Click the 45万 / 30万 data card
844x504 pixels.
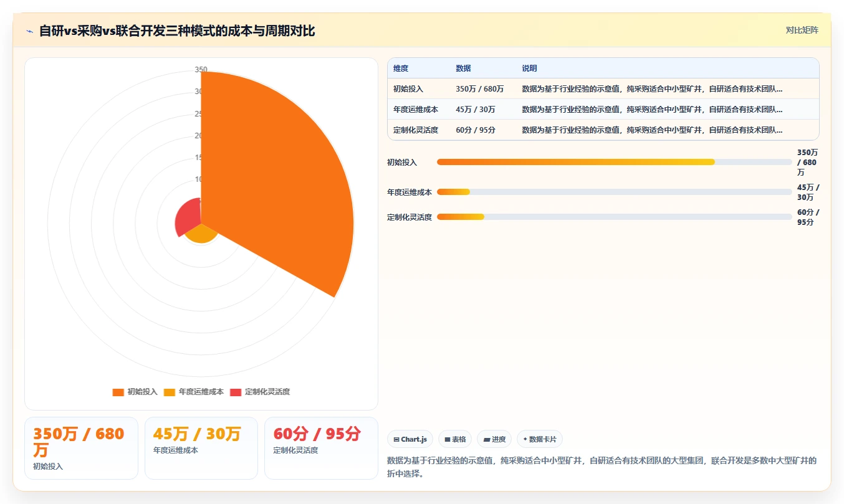coord(201,448)
